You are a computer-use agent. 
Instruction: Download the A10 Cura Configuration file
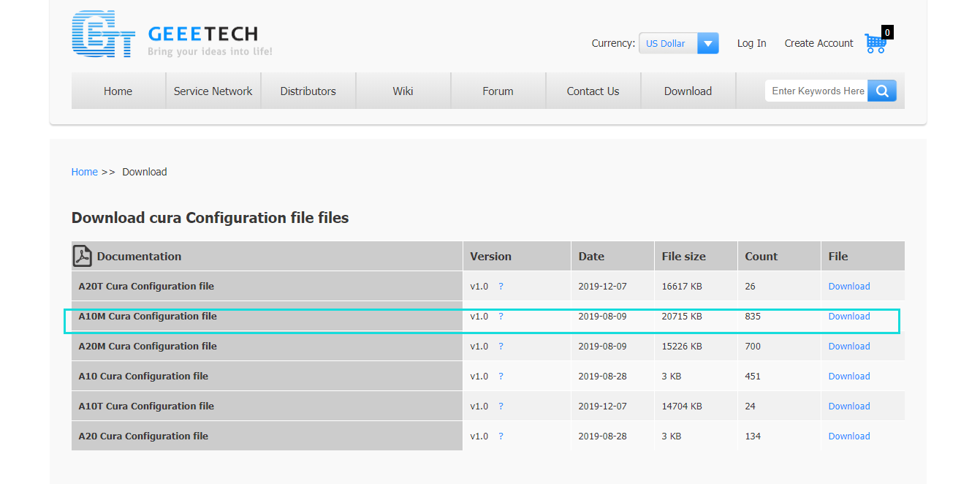pos(848,377)
